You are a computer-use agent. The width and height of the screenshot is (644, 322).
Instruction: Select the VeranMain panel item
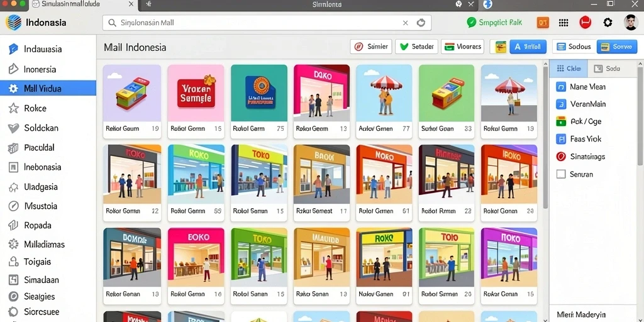[581, 104]
